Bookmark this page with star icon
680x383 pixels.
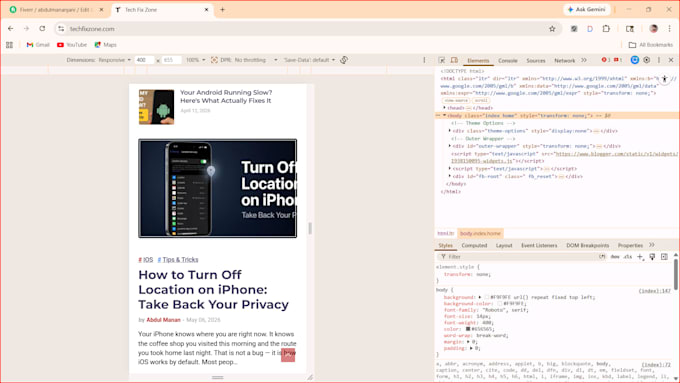552,29
